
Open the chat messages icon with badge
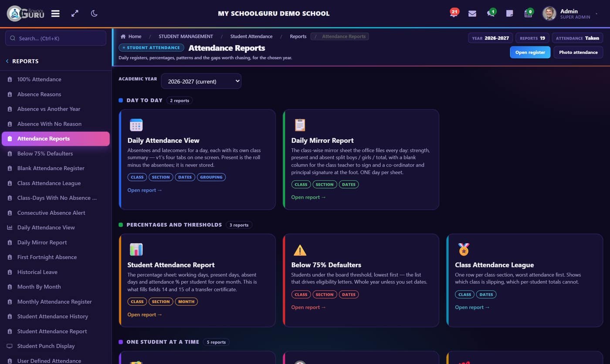[x=491, y=13]
